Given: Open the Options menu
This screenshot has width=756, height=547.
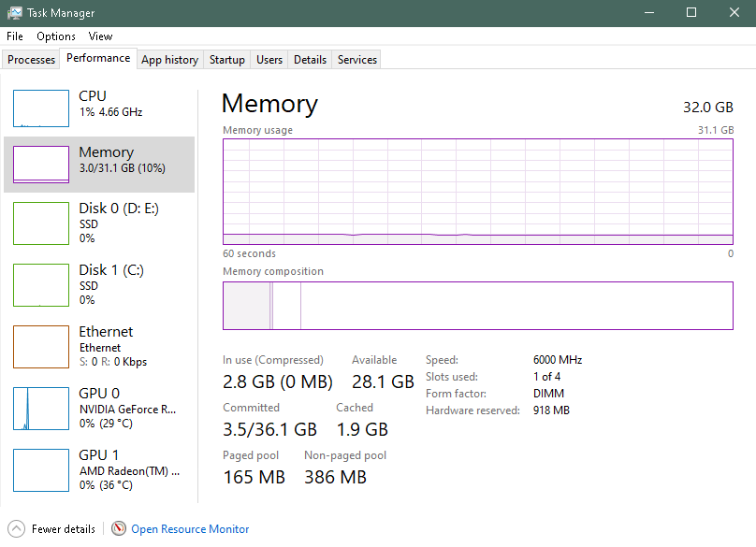Looking at the screenshot, I should [56, 36].
